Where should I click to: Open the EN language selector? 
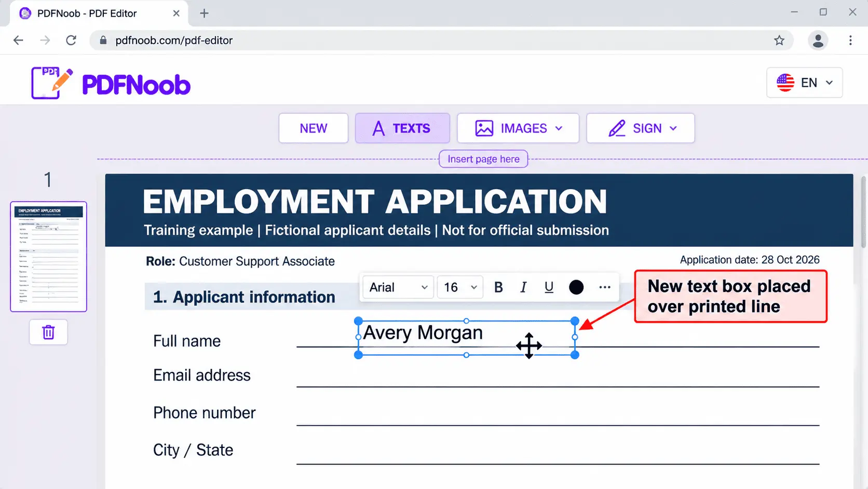[x=805, y=83]
